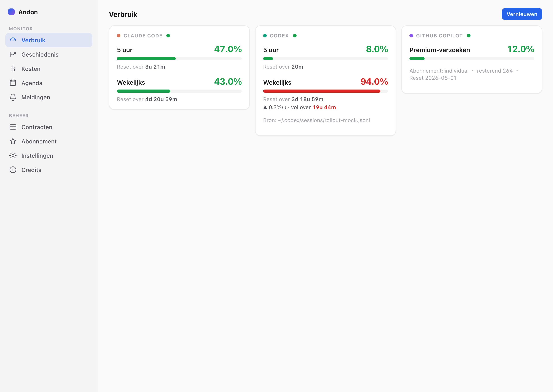Click the Verbruik page heading
The image size is (553, 392).
[123, 14]
